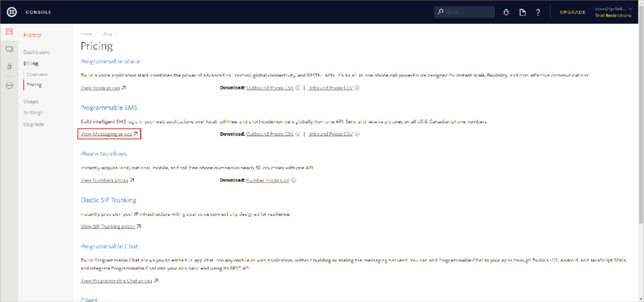The image size is (644, 302).
Task: Open the Home icon in left rail
Action: 9,31
